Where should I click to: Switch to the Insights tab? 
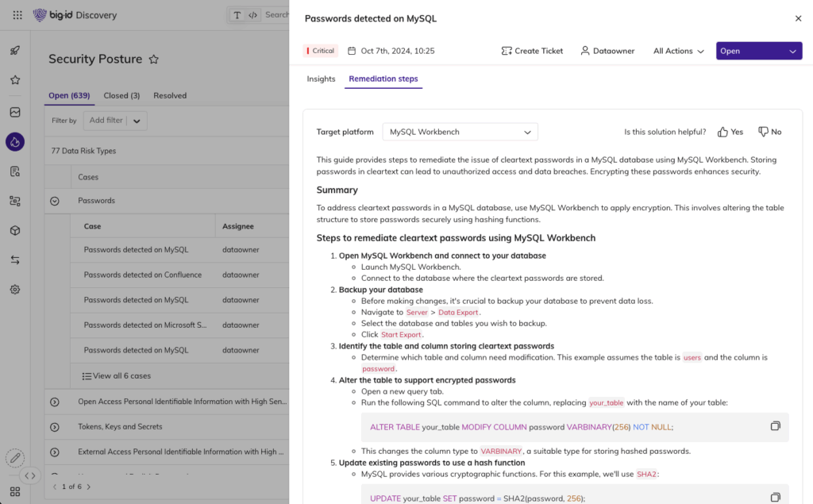[x=321, y=79]
